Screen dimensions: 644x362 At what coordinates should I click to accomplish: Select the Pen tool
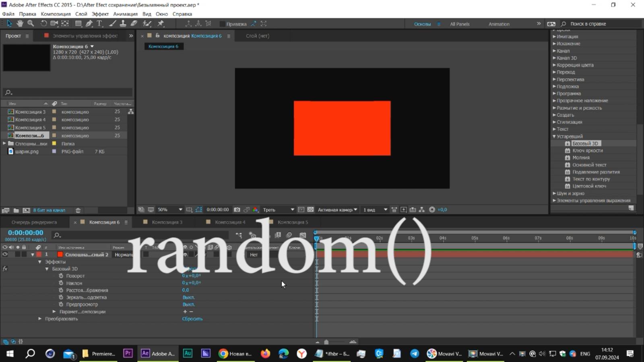coord(89,24)
